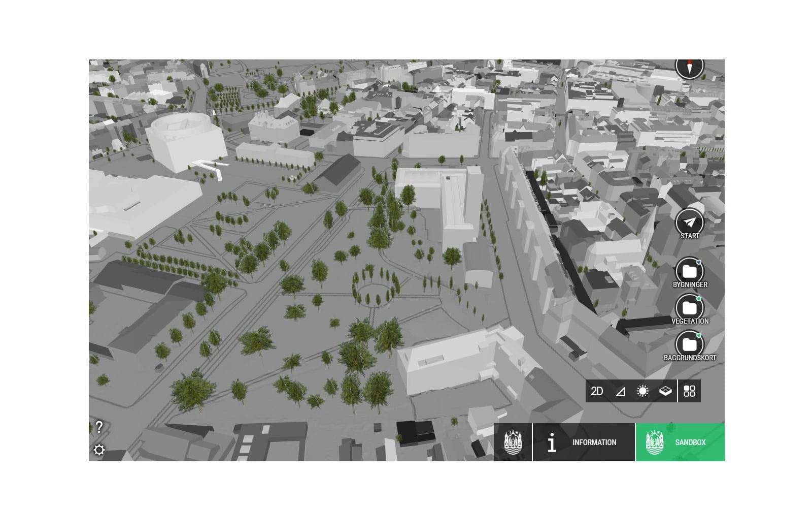The image size is (812, 508).
Task: Toggle the green status dot on BAGGRUNDSKORT
Action: pos(699,335)
